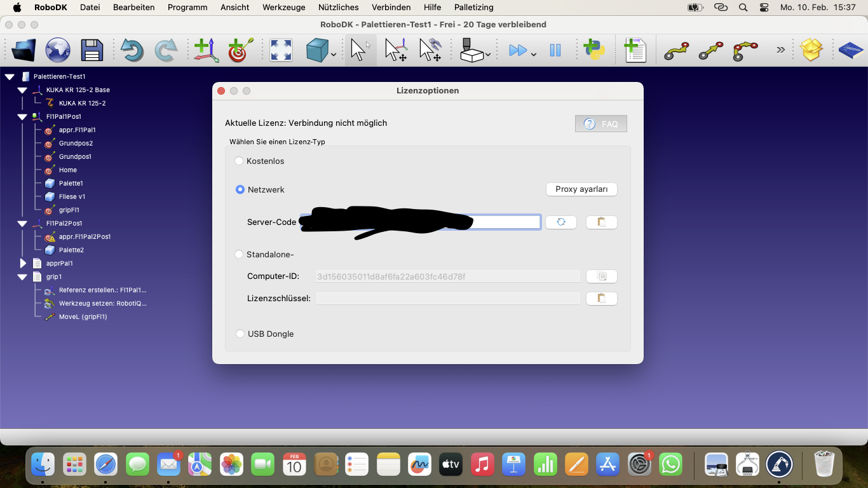
Task: Expand the apprPal1 program node
Action: 23,263
